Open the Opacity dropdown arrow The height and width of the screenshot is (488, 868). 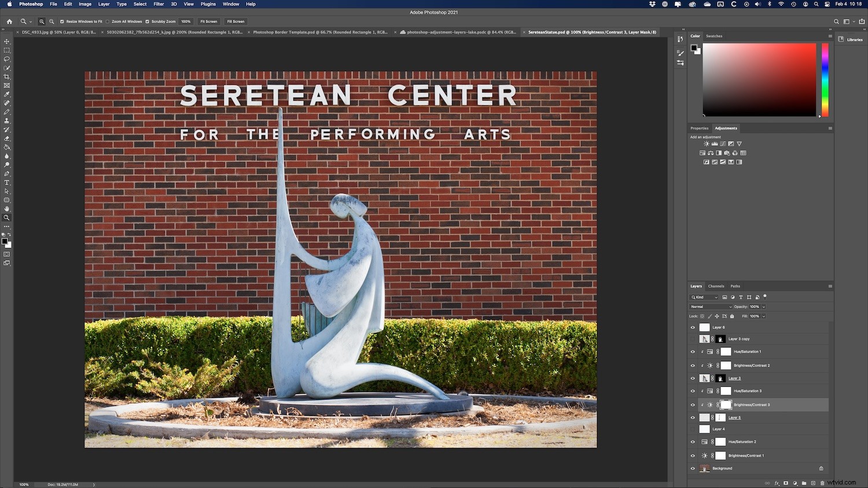[763, 306]
